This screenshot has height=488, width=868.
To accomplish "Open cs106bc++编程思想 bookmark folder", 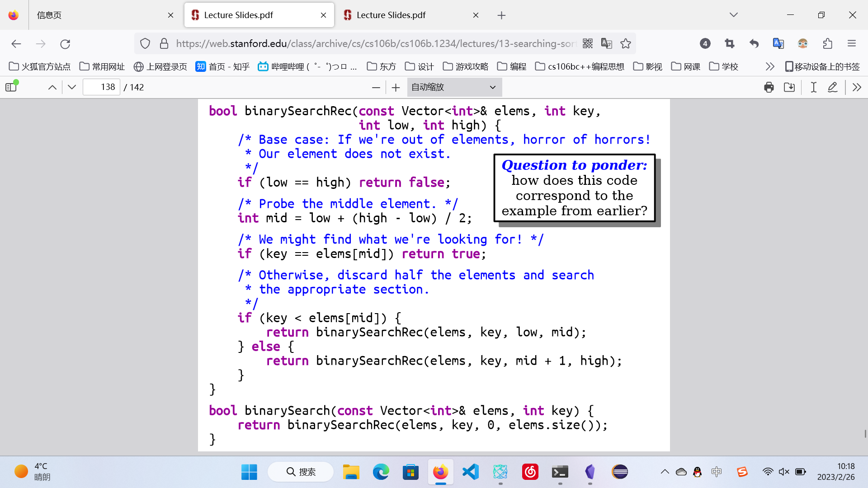I will [x=580, y=66].
